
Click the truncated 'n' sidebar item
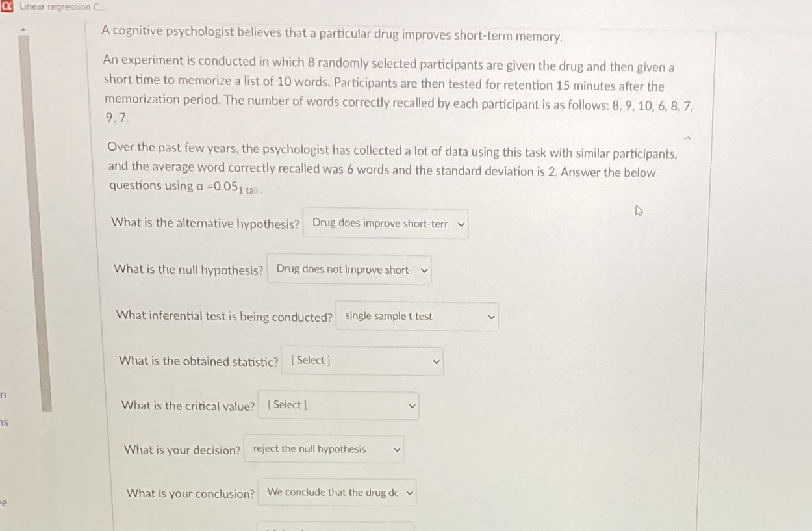pos(3,395)
